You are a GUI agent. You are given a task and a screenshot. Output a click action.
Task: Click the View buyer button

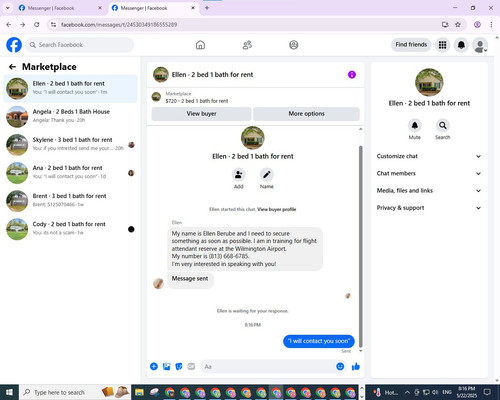click(x=201, y=114)
